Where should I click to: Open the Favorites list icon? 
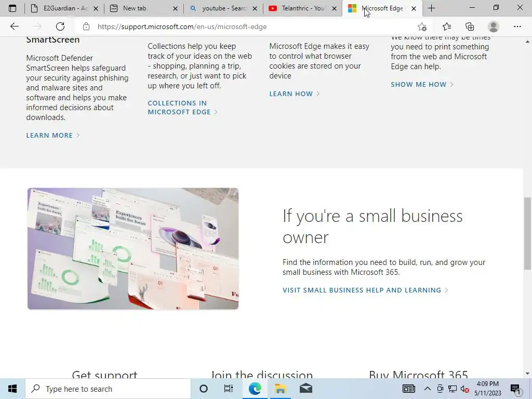tap(446, 26)
